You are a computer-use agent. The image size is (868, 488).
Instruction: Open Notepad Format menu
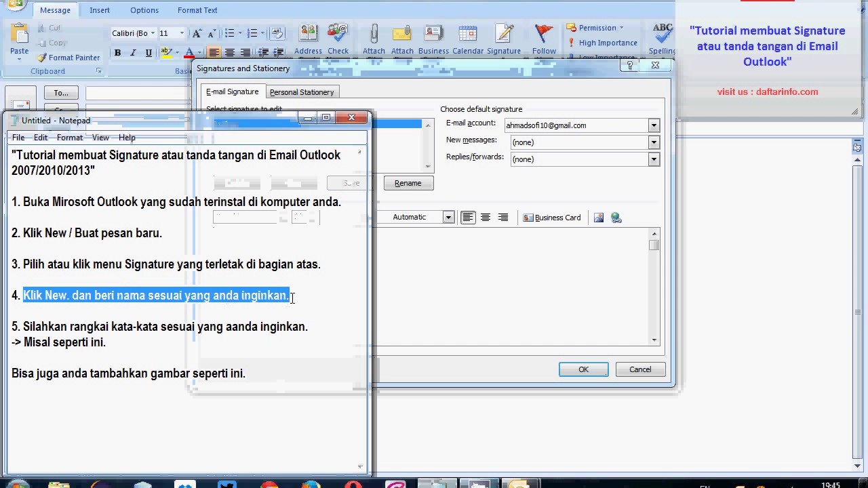[x=70, y=138]
